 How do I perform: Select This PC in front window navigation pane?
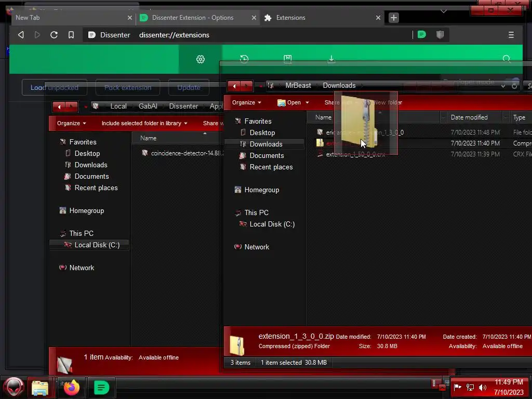click(256, 212)
